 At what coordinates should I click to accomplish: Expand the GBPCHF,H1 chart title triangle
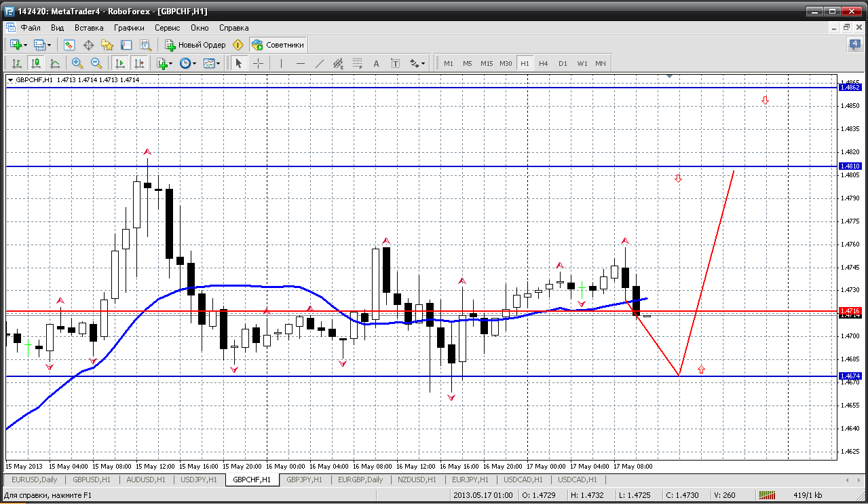click(x=10, y=79)
